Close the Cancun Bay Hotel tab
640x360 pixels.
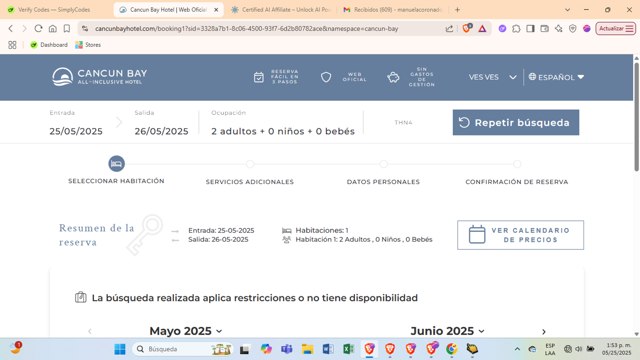coord(216,9)
